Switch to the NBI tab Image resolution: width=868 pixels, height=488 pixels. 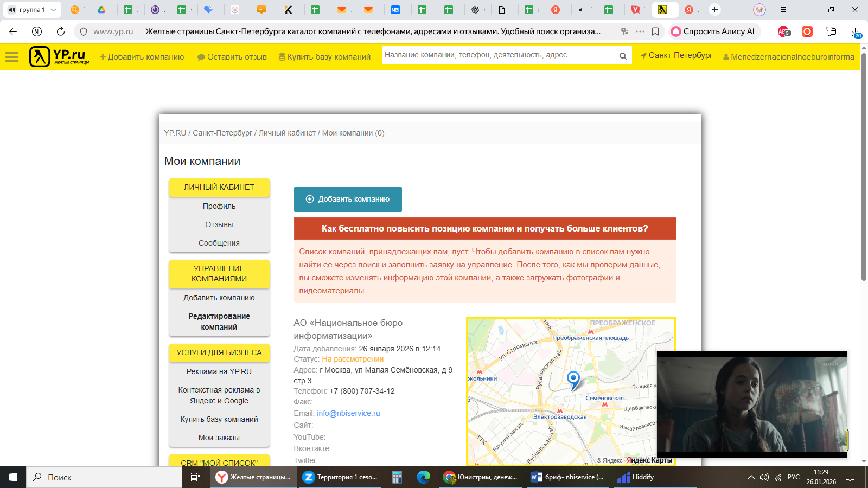tap(395, 10)
